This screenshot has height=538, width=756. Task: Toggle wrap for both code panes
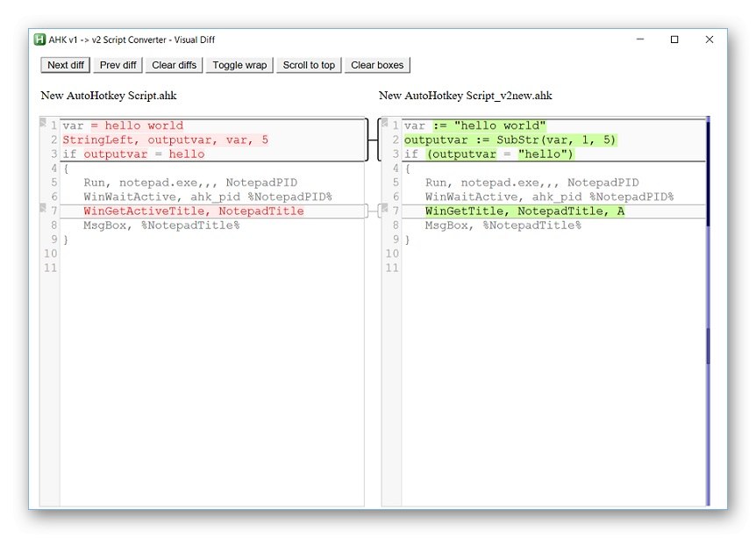pyautogui.click(x=239, y=65)
